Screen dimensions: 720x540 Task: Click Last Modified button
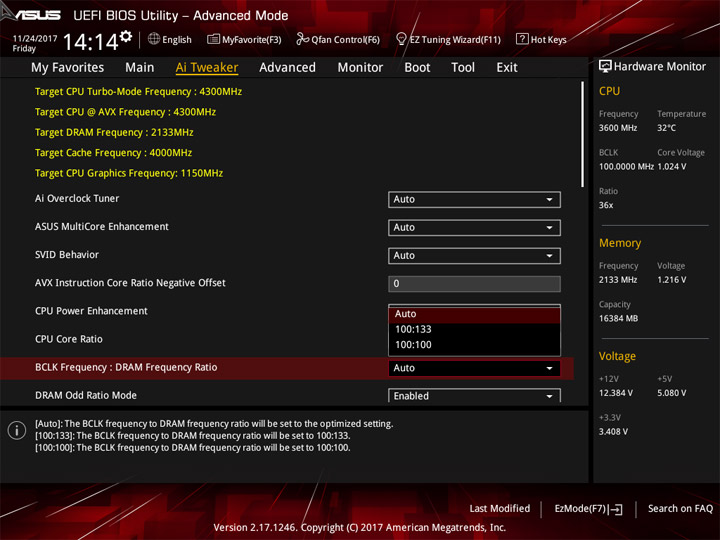500,509
